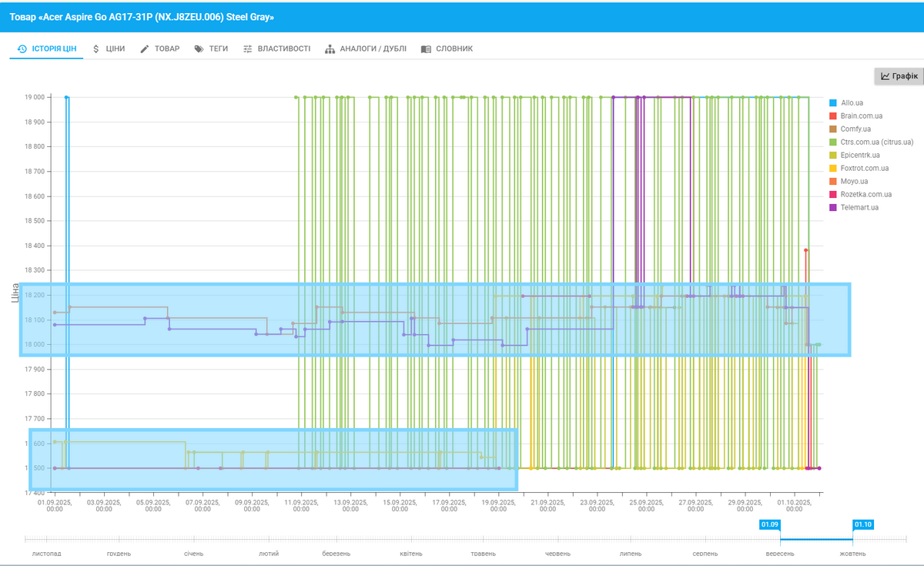This screenshot has height=566, width=924.
Task: Click the line chart icon in Графік button
Action: 885,76
